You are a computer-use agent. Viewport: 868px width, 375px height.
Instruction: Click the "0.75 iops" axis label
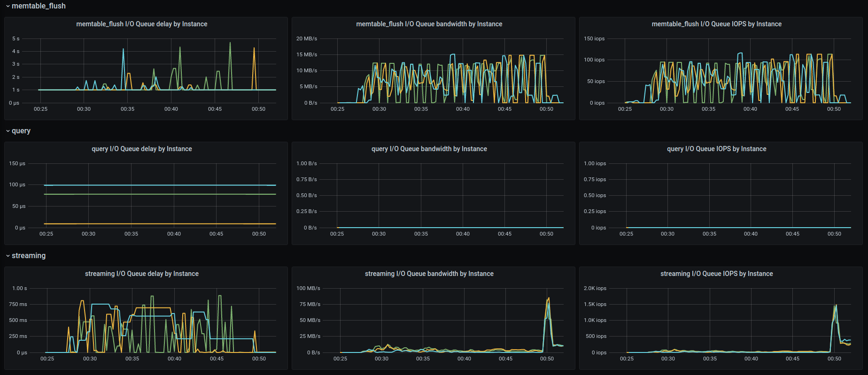pos(595,179)
